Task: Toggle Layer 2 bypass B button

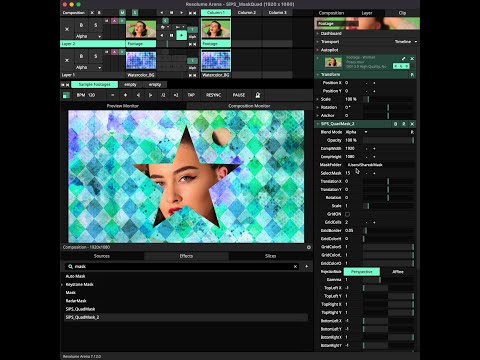Action: coord(81,25)
